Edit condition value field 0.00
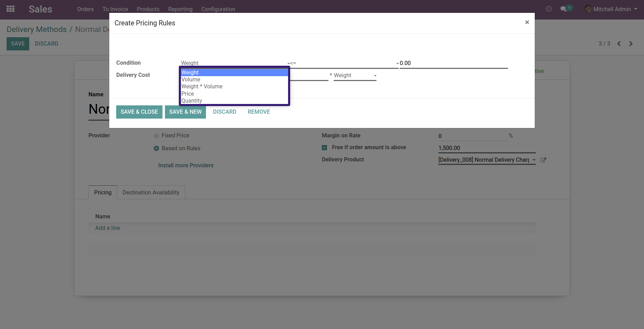644x329 pixels. (x=454, y=63)
